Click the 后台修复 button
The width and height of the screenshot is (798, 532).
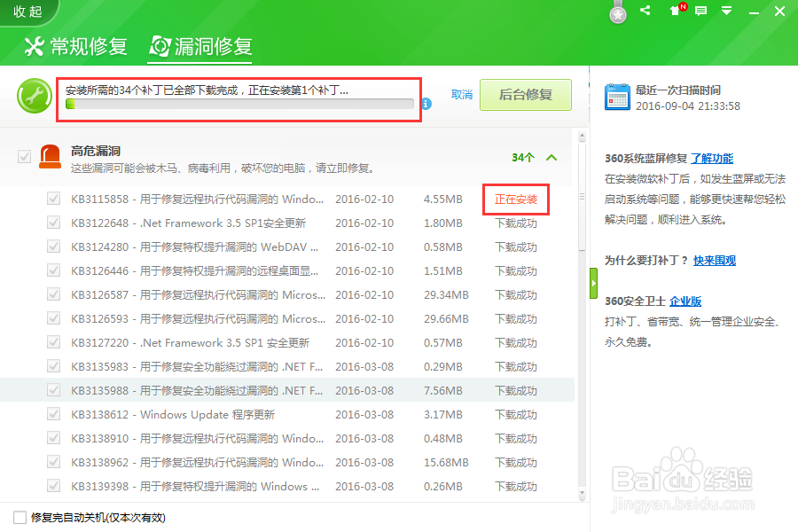pos(525,94)
